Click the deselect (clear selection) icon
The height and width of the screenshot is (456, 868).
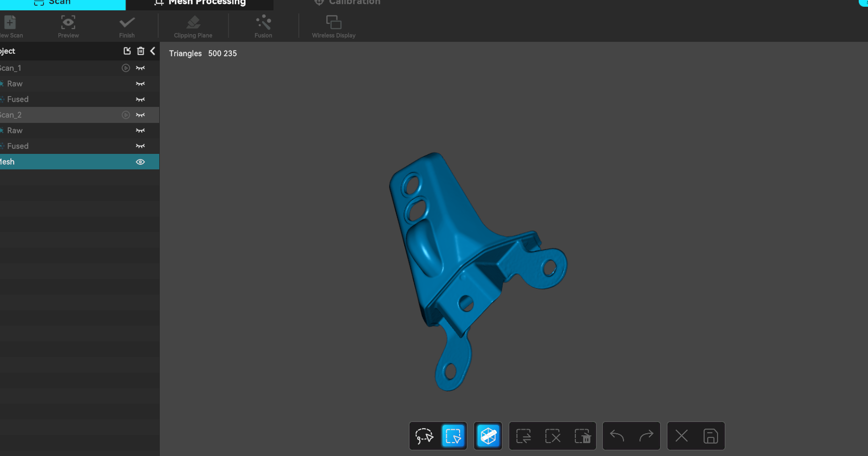(553, 436)
